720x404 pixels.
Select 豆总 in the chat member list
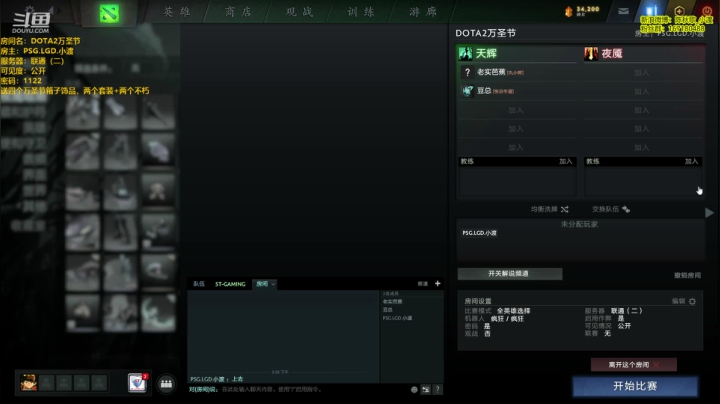388,310
